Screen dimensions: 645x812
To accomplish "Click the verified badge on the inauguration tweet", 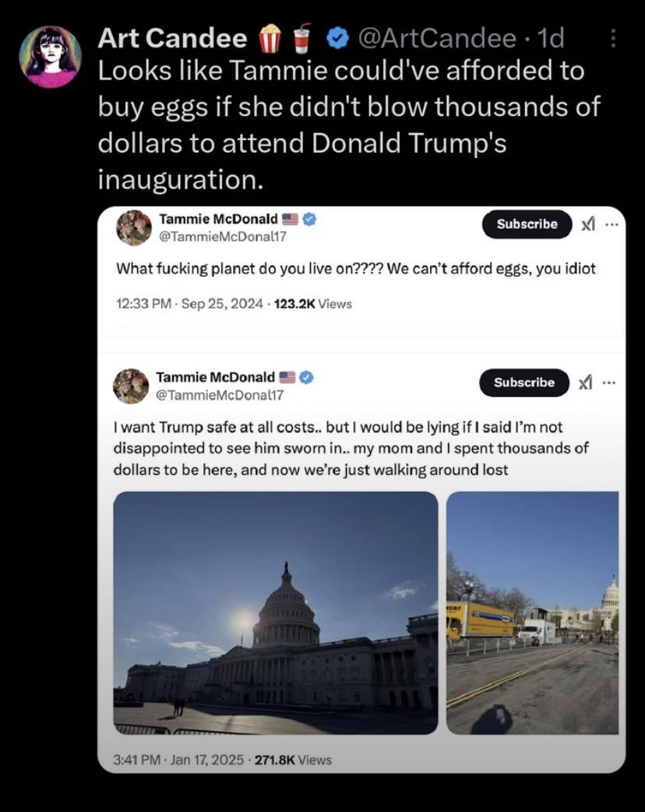I will (306, 378).
